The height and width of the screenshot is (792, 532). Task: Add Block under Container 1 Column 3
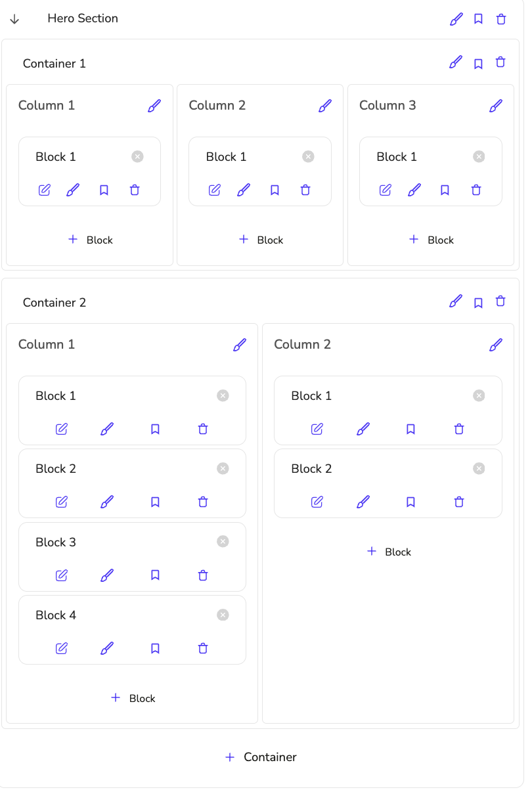tap(432, 240)
